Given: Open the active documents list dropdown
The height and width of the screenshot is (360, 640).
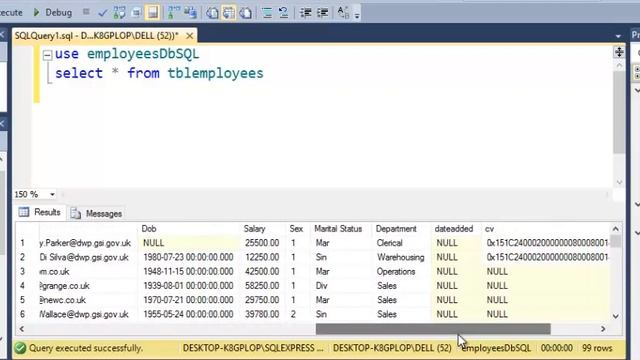Looking at the screenshot, I should click(x=618, y=36).
